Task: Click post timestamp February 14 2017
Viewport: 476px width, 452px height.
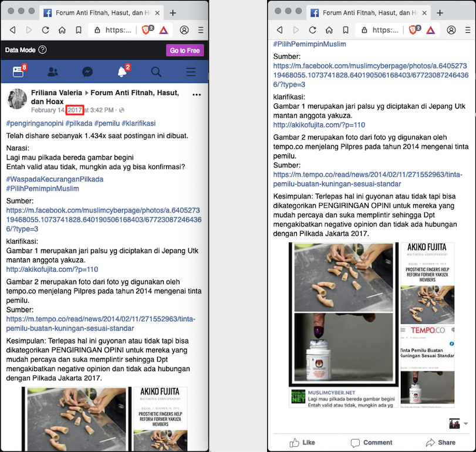Action: 72,110
